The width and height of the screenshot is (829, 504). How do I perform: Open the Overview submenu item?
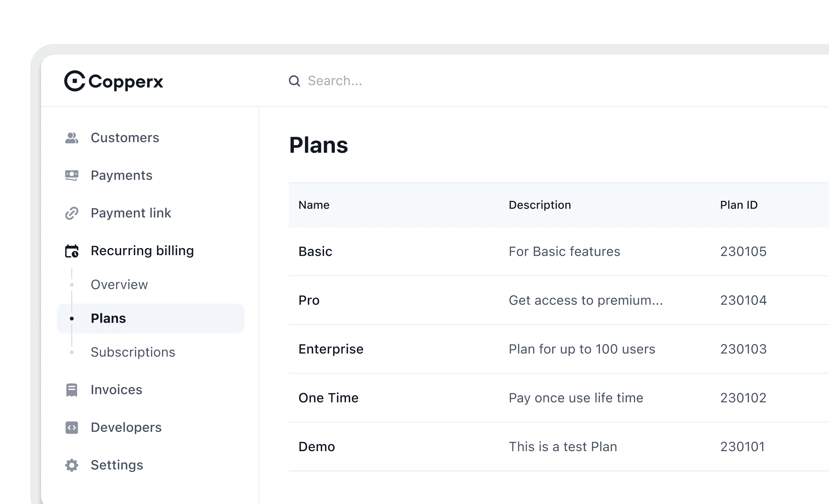coord(119,285)
